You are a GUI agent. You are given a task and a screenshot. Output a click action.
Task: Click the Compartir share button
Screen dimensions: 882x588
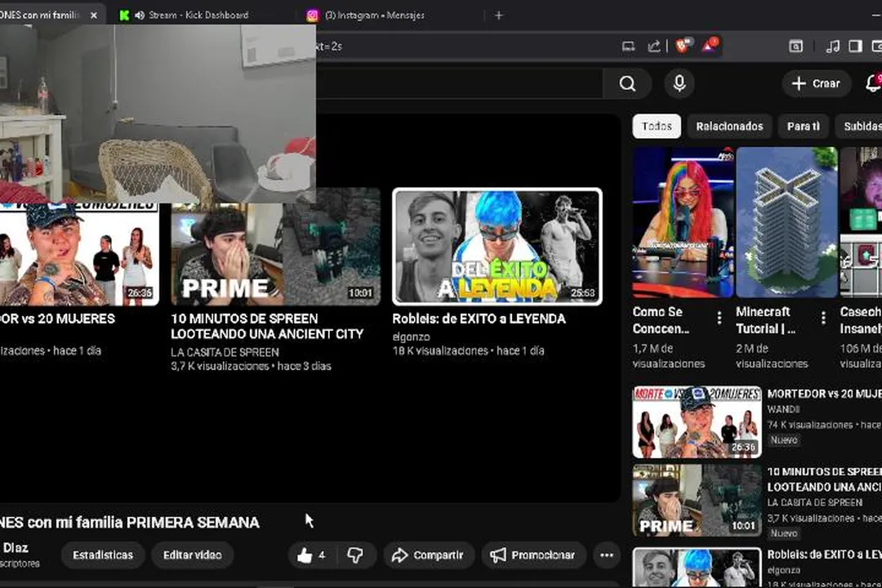tap(429, 555)
